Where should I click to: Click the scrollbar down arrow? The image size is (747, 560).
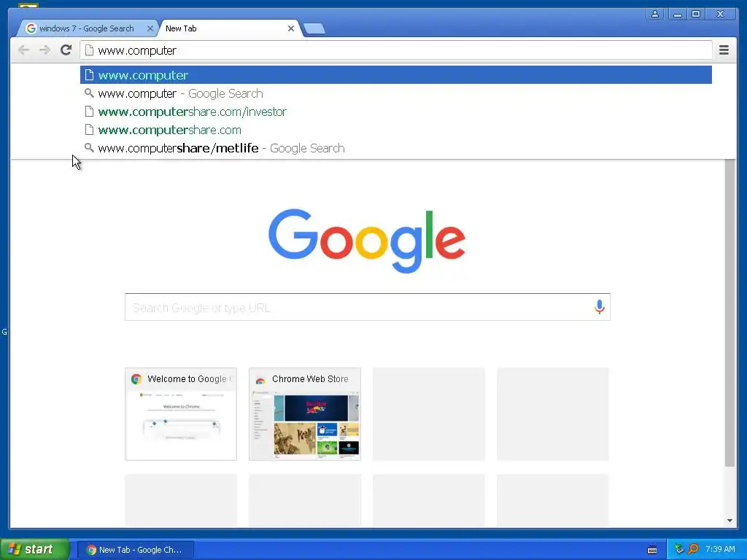729,521
